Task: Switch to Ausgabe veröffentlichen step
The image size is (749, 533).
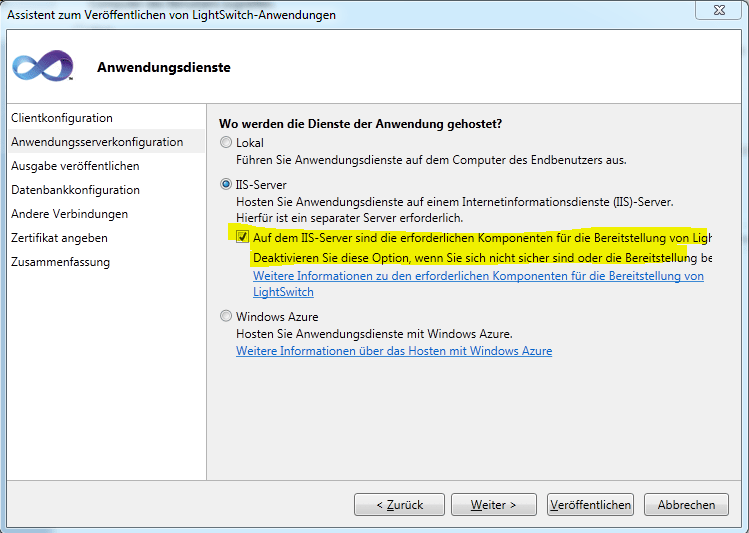Action: 75,166
